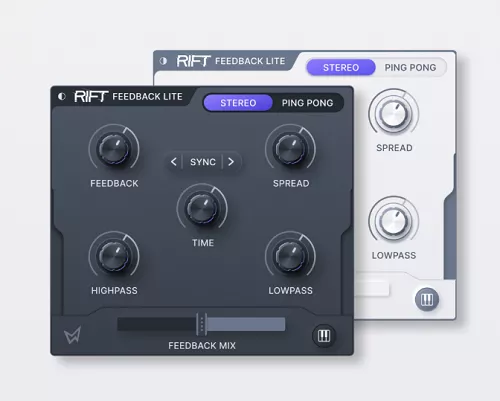Click FEEDBACK LITE title in dark window
Image resolution: width=500 pixels, height=401 pixels.
tap(147, 97)
